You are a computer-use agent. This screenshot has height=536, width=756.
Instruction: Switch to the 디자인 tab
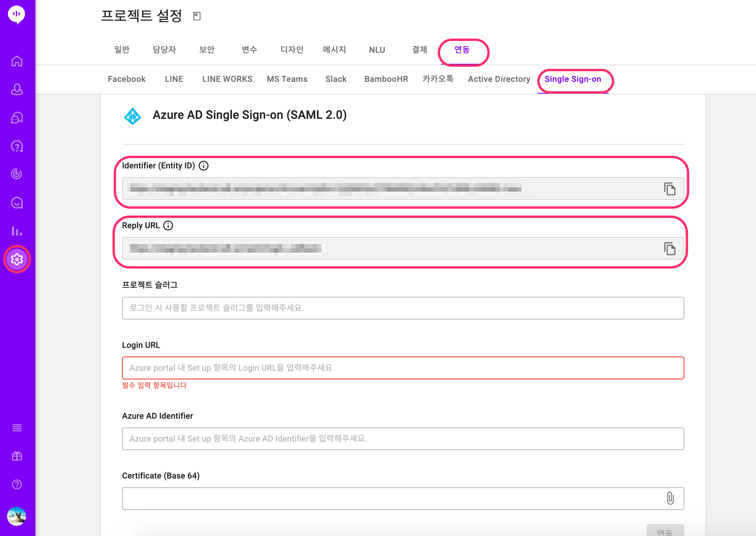[292, 50]
